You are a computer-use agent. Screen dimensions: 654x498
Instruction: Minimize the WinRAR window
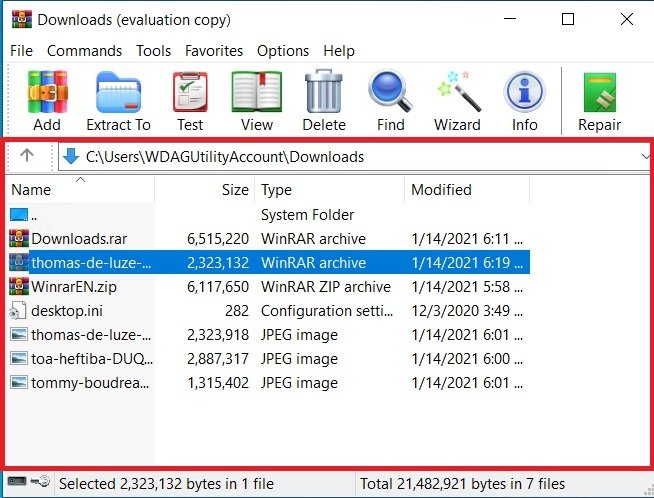click(x=510, y=19)
